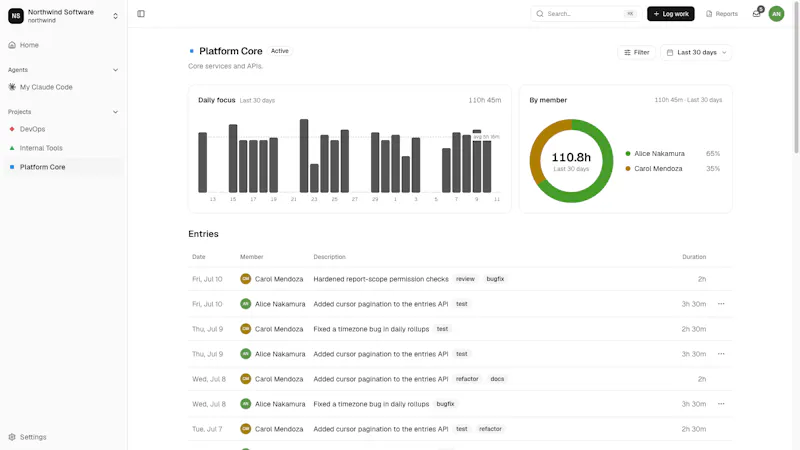Select Platform Core in sidebar
800x450 pixels.
pos(63,167)
